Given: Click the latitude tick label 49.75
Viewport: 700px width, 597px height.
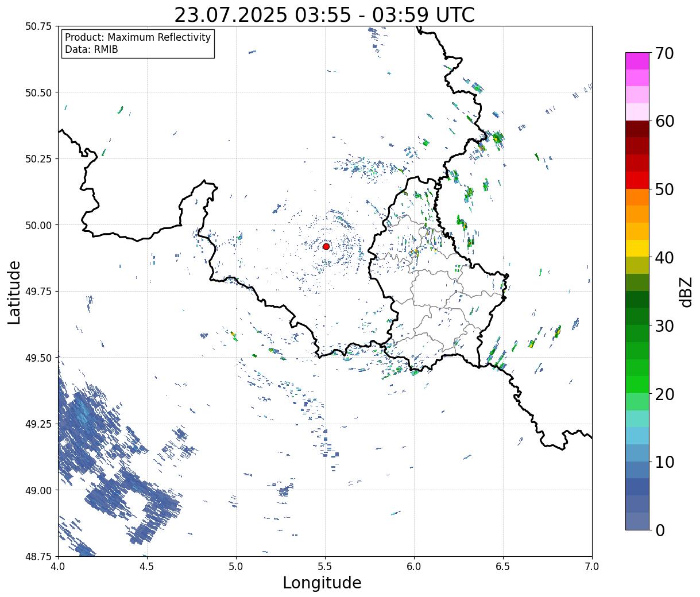Looking at the screenshot, I should [38, 292].
